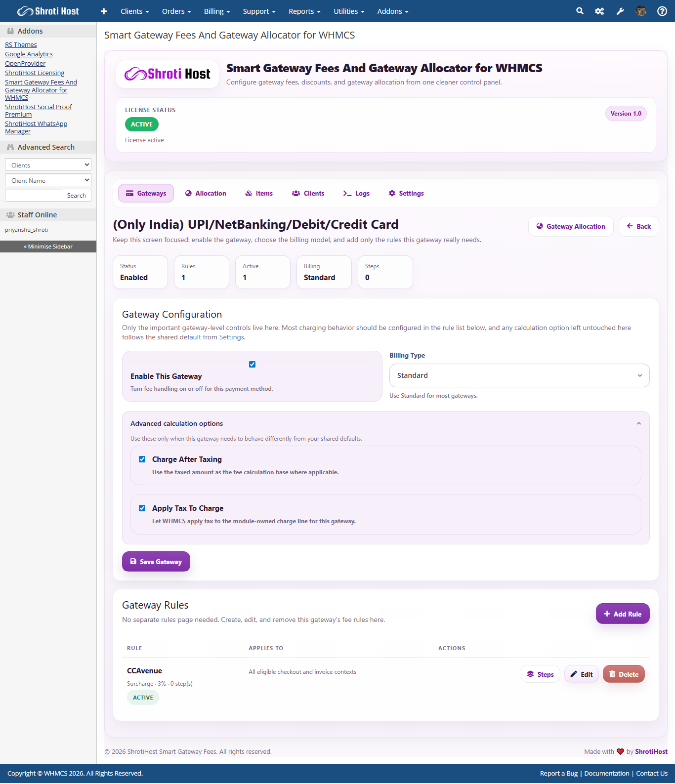Image resolution: width=675 pixels, height=784 pixels.
Task: Expand the Support top menu
Action: [x=259, y=11]
